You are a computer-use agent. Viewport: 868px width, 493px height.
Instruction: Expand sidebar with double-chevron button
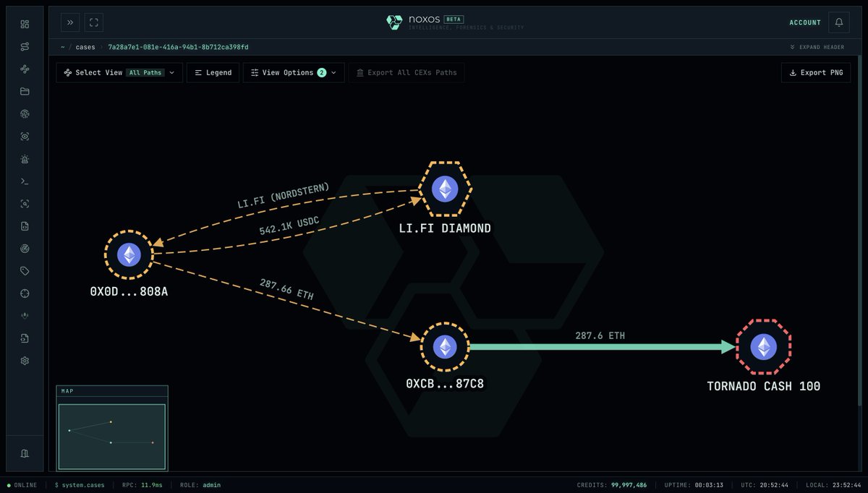(70, 22)
